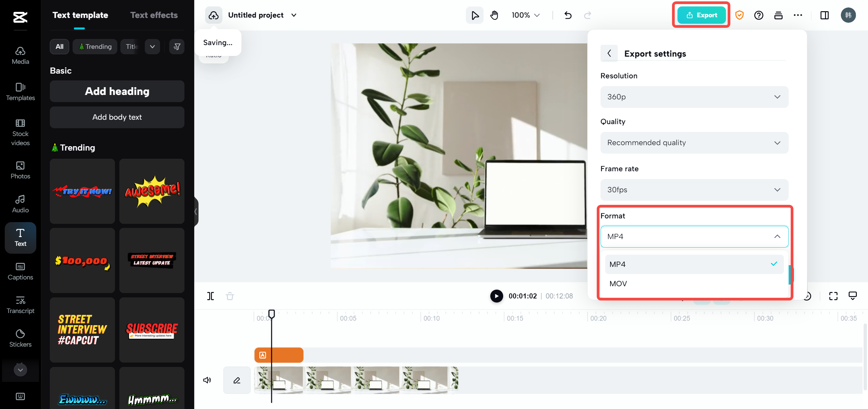This screenshot has height=409, width=868.
Task: Click the track edit pencil button
Action: point(237,380)
